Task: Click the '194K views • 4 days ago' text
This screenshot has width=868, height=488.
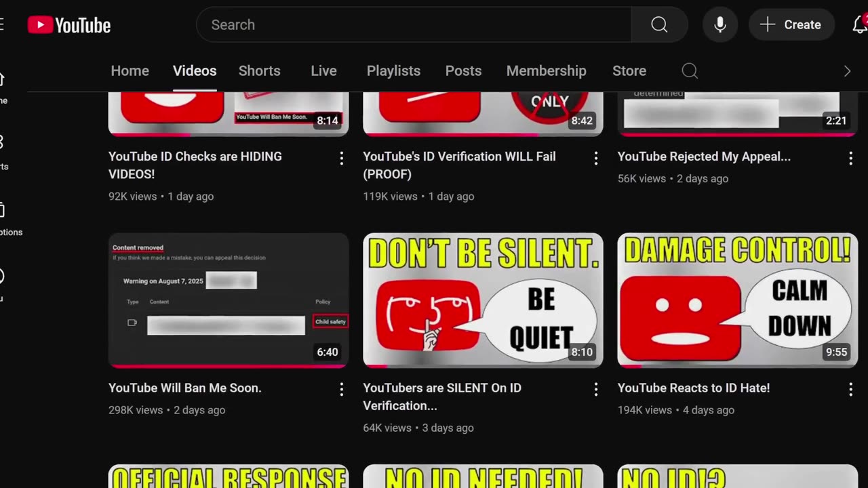Action: [676, 410]
